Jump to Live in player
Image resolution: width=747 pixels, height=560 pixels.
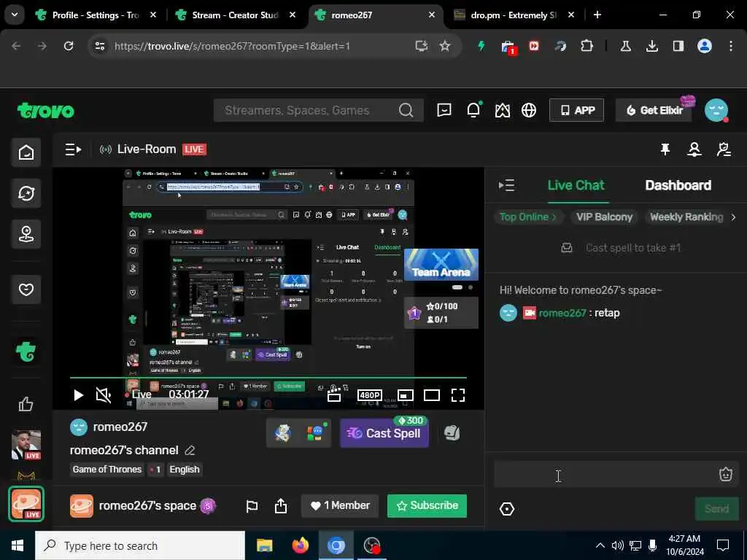click(x=138, y=394)
